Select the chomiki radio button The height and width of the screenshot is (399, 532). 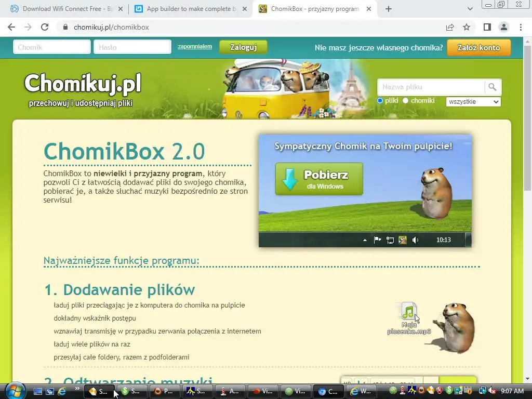[405, 100]
